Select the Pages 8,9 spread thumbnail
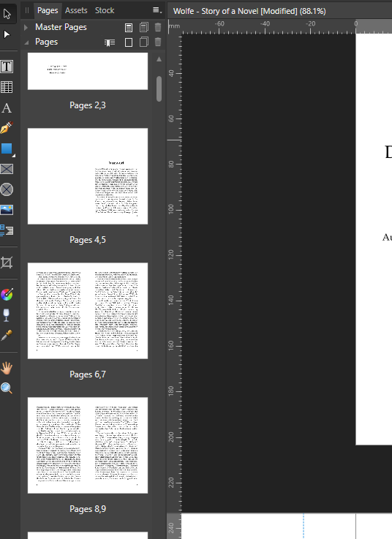This screenshot has width=392, height=539. [88, 445]
